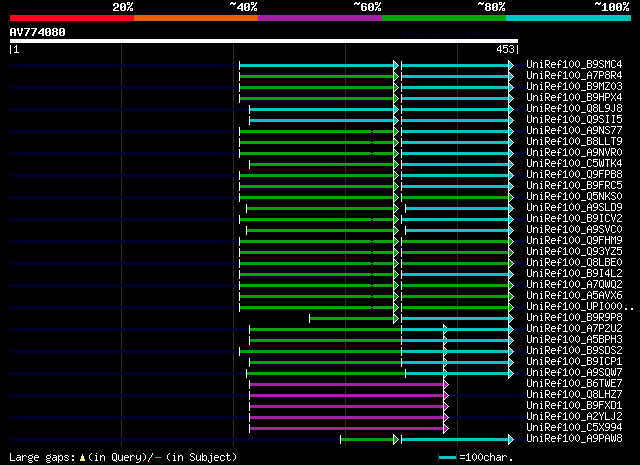Viewport: 640px width, 465px height.
Task: Click the cyan 100char scale bar legend
Action: pyautogui.click(x=447, y=458)
